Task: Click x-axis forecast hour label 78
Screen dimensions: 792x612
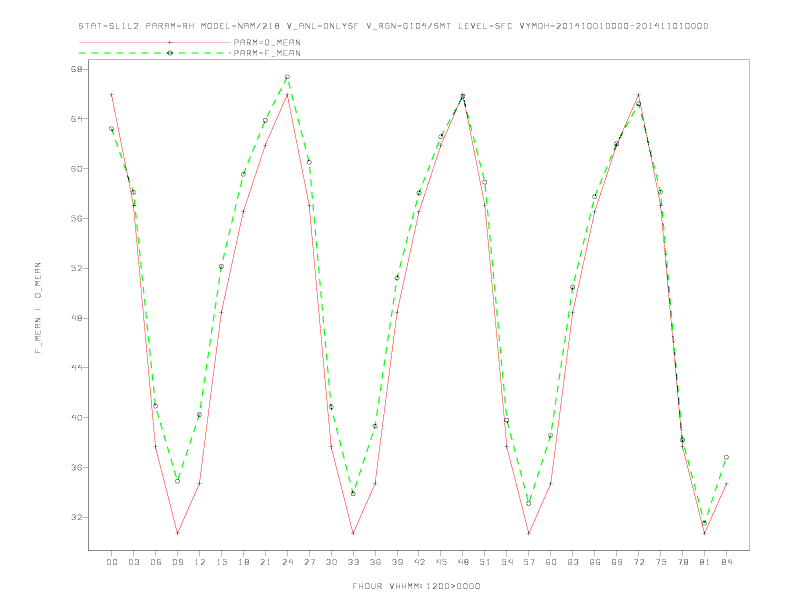Action: pyautogui.click(x=682, y=562)
